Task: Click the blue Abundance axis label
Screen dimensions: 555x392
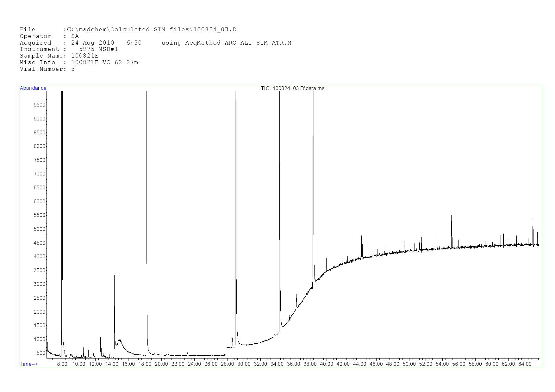Action: [x=33, y=88]
